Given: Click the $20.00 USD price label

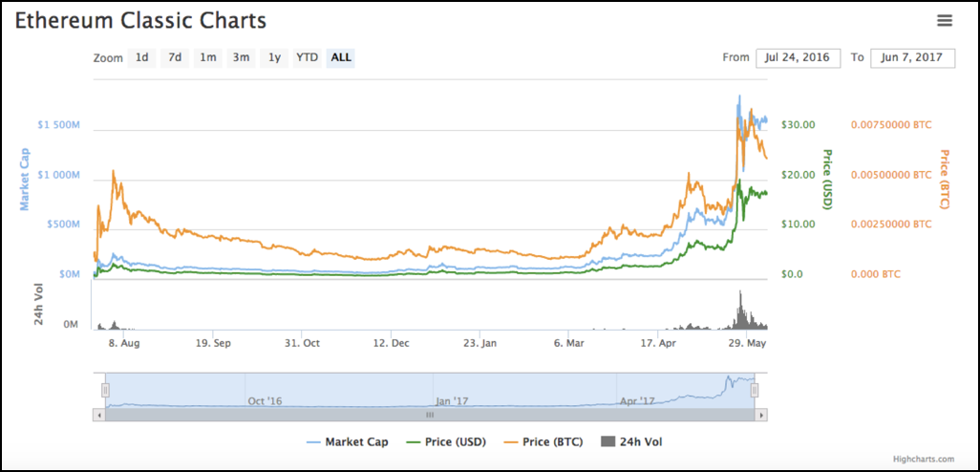Looking at the screenshot, I should point(799,175).
